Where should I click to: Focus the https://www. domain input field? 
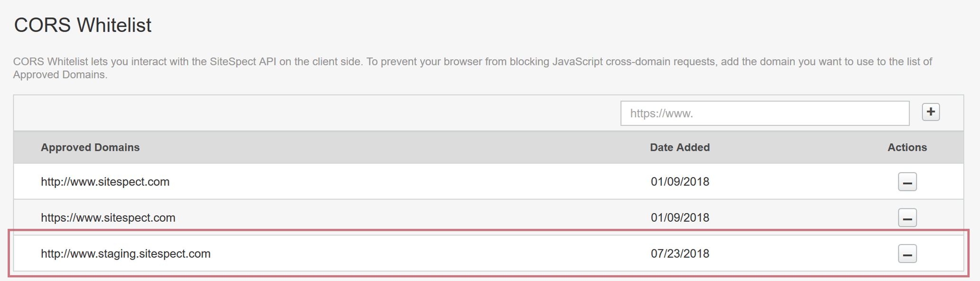pos(764,113)
